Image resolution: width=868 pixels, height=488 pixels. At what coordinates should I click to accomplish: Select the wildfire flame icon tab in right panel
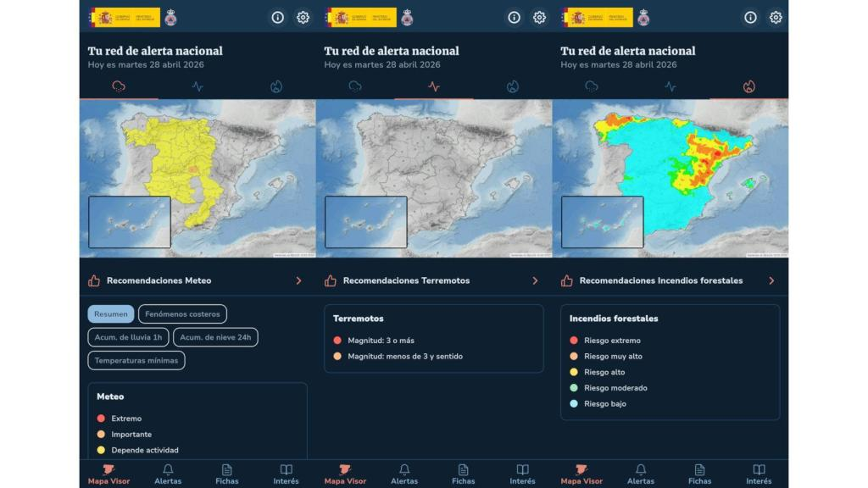748,86
